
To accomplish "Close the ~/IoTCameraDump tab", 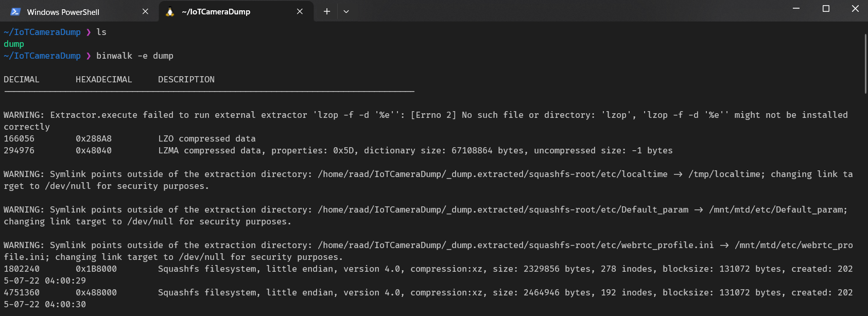I will 300,11.
